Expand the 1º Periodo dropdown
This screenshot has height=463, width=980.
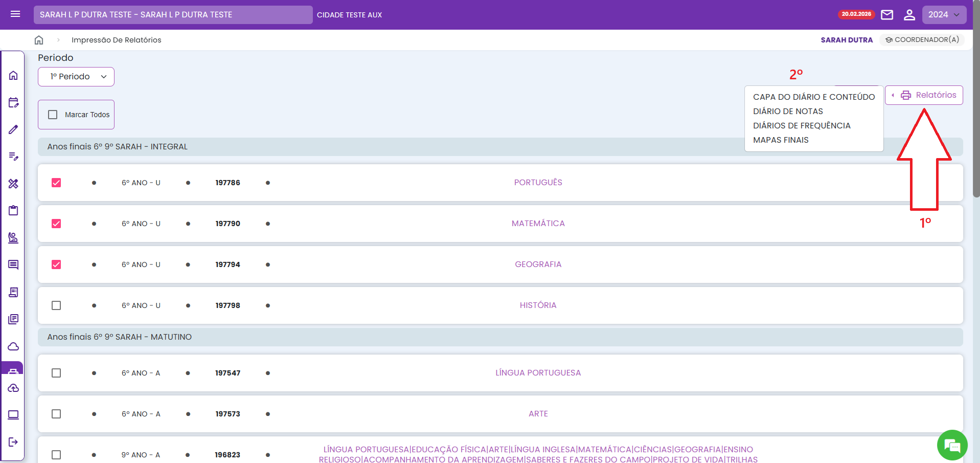76,77
